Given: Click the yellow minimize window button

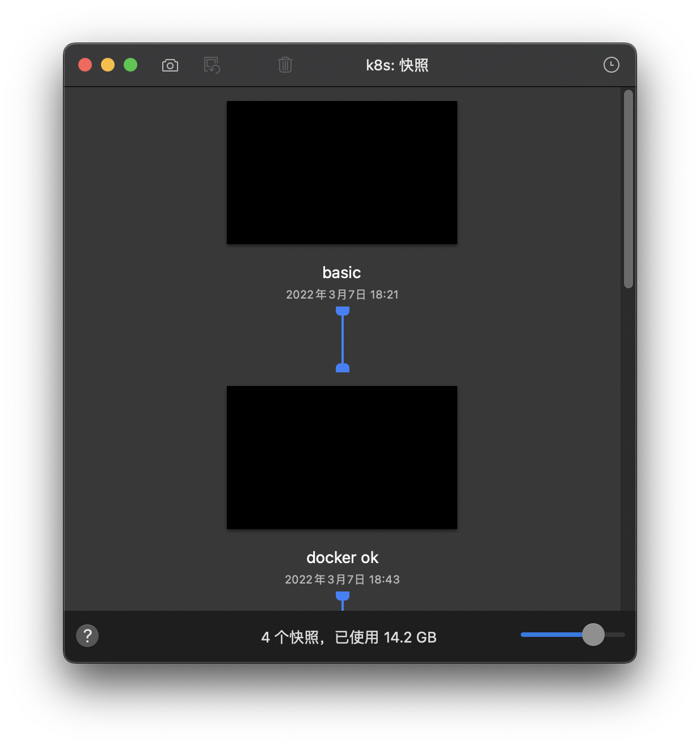Looking at the screenshot, I should [108, 65].
